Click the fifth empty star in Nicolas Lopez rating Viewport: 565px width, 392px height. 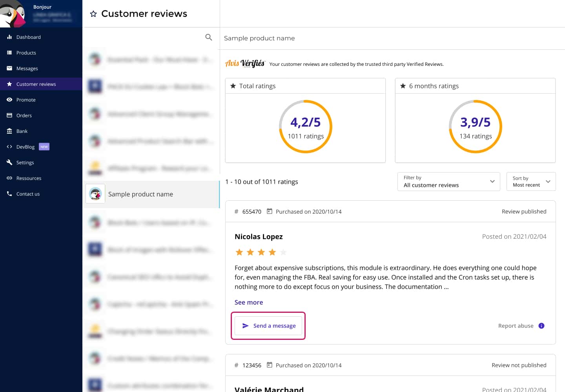click(283, 252)
